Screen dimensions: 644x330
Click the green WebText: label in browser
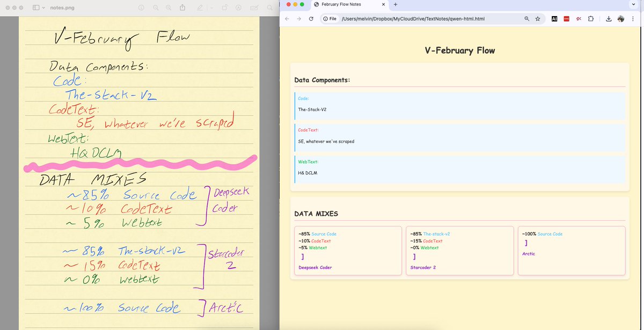click(308, 162)
